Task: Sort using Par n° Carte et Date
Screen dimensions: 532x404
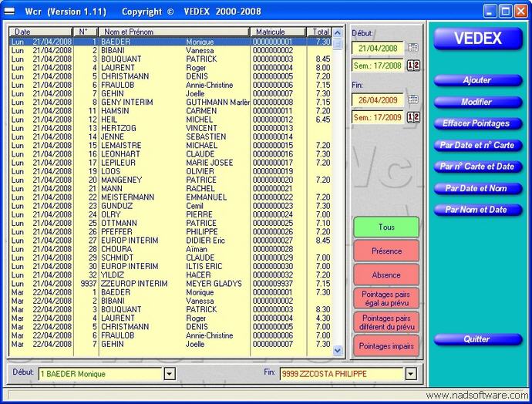Action: point(478,167)
